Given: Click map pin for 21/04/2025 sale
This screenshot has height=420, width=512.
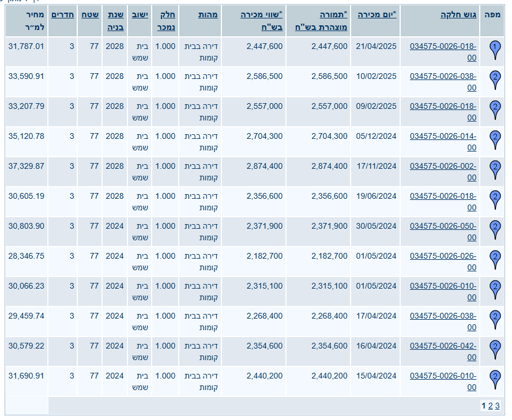Looking at the screenshot, I should tap(495, 49).
